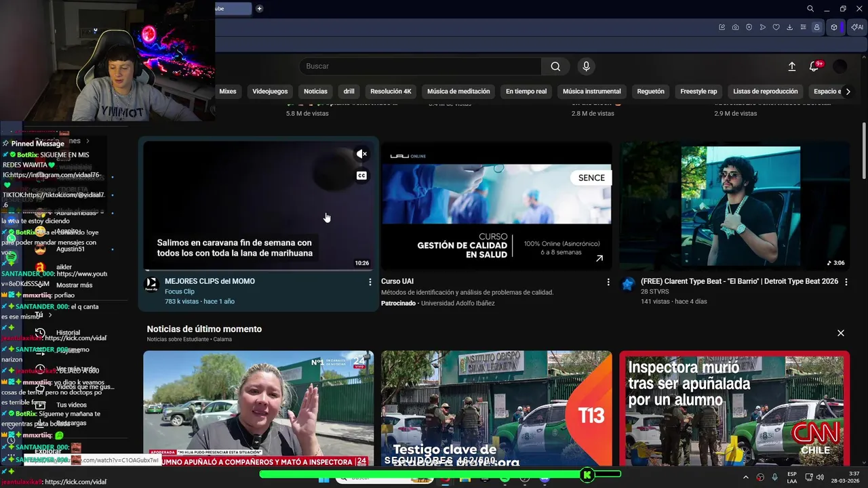Open the AI assistant button
The width and height of the screenshot is (868, 488).
point(857,27)
